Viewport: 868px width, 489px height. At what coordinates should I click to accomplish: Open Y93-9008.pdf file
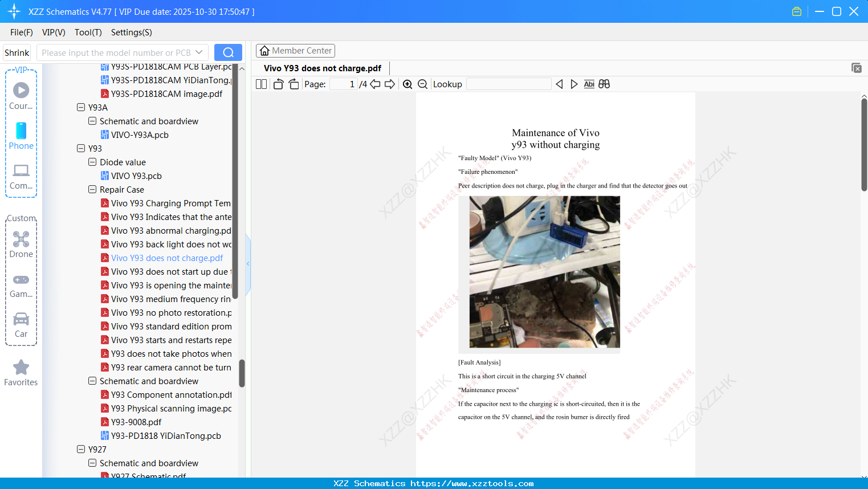tap(136, 422)
